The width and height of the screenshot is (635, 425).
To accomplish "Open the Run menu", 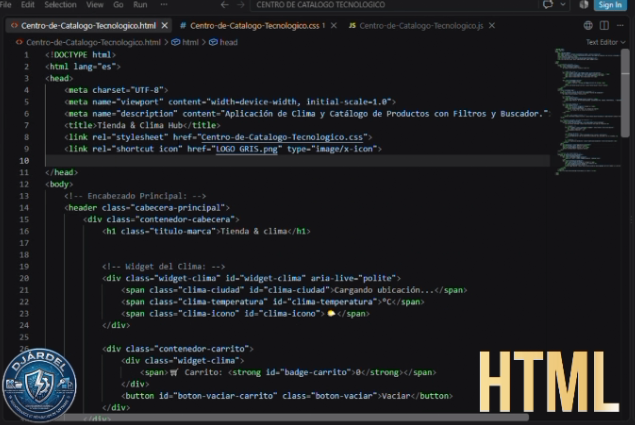I will click(x=140, y=4).
